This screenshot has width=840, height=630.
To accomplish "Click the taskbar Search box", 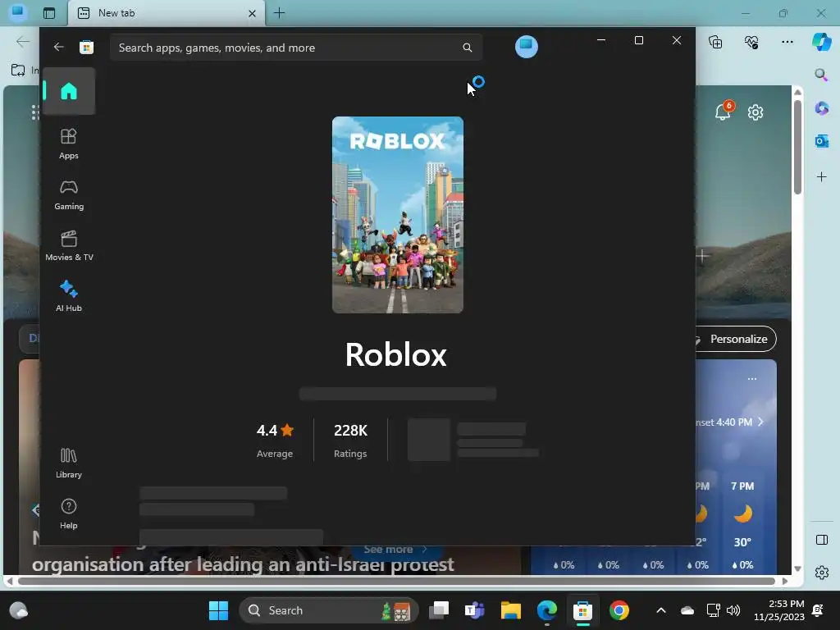I will click(328, 610).
